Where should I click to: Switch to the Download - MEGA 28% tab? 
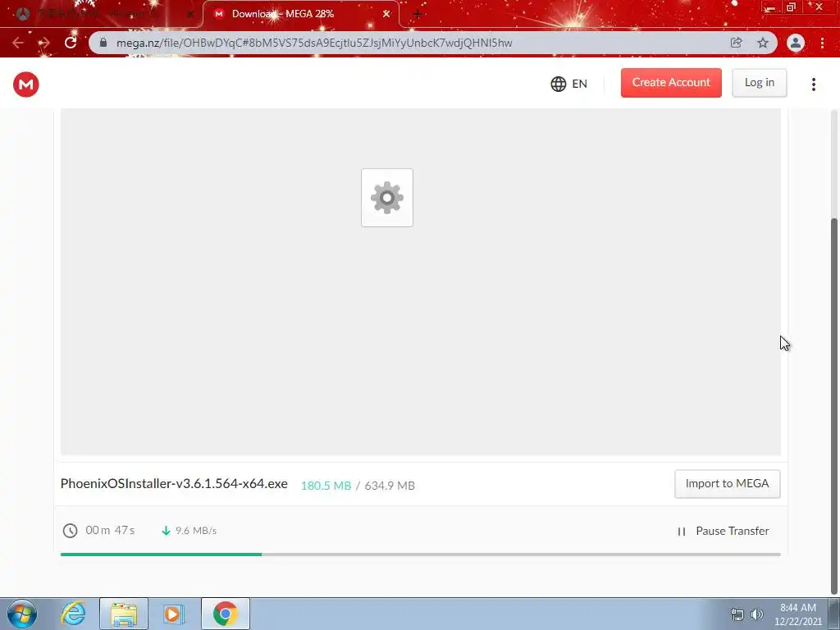pos(301,14)
